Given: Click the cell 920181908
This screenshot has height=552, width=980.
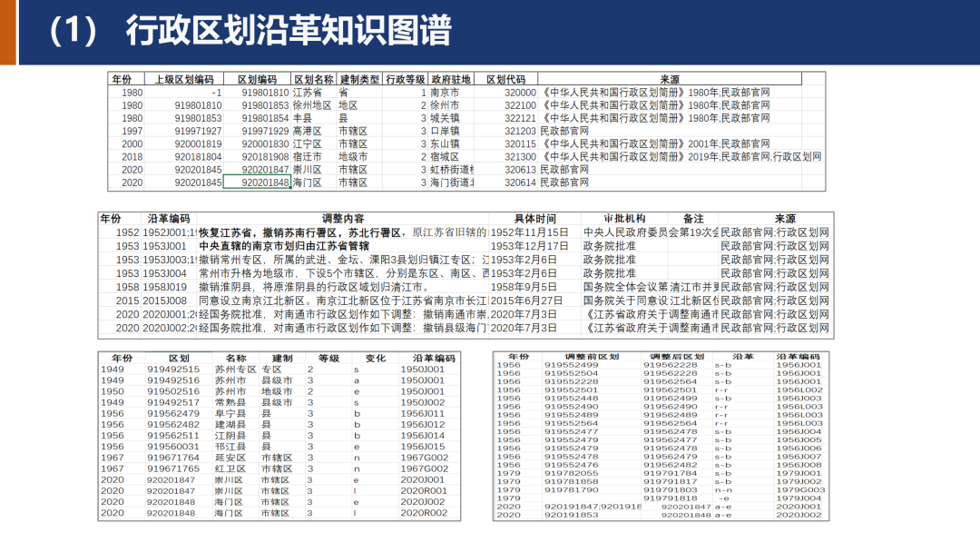Looking at the screenshot, I should click(265, 157).
